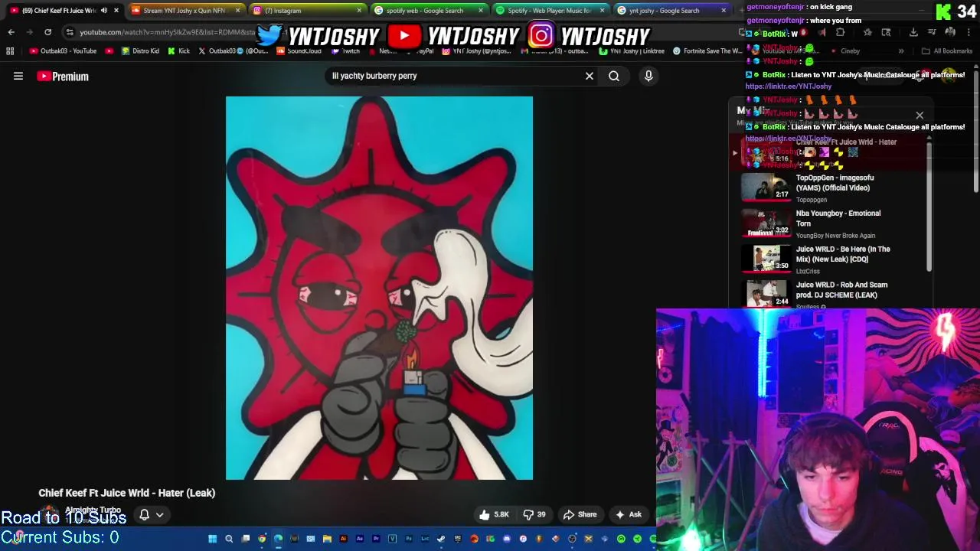
Task: Go back with the browser back arrow
Action: click(11, 32)
